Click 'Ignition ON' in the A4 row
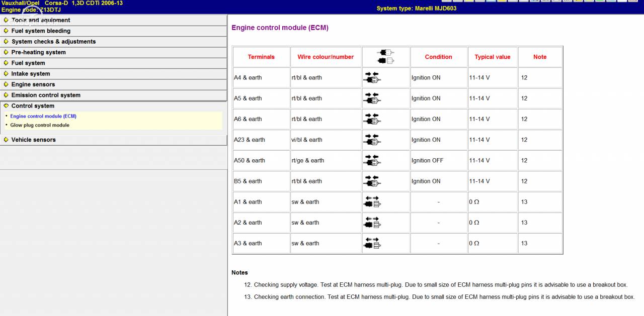This screenshot has height=316, width=644. click(426, 77)
